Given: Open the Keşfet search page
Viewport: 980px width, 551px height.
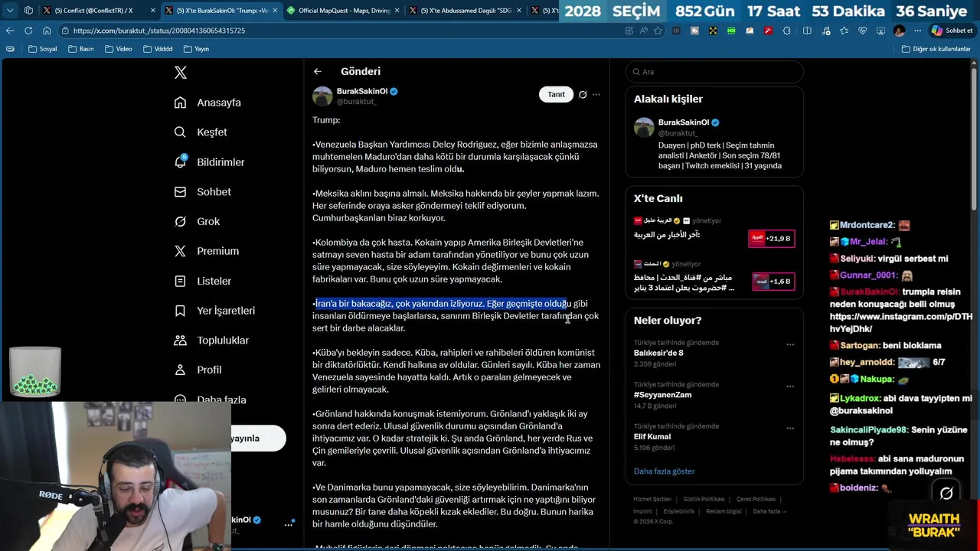Looking at the screenshot, I should coord(201,132).
